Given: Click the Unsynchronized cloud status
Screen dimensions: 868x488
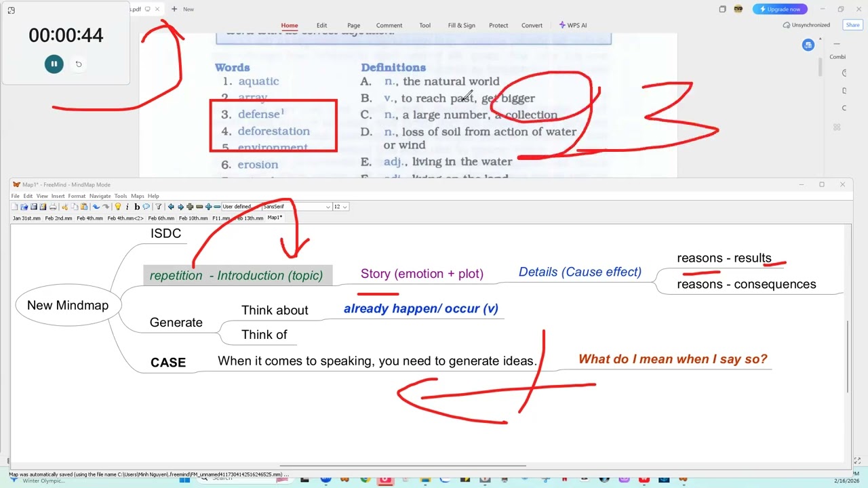Looking at the screenshot, I should click(806, 25).
